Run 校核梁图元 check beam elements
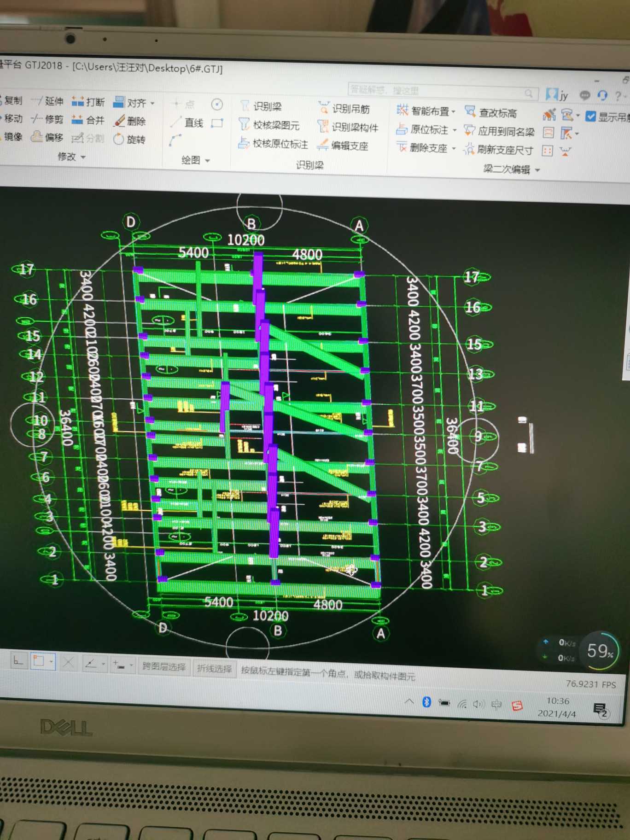The image size is (630, 840). click(269, 125)
